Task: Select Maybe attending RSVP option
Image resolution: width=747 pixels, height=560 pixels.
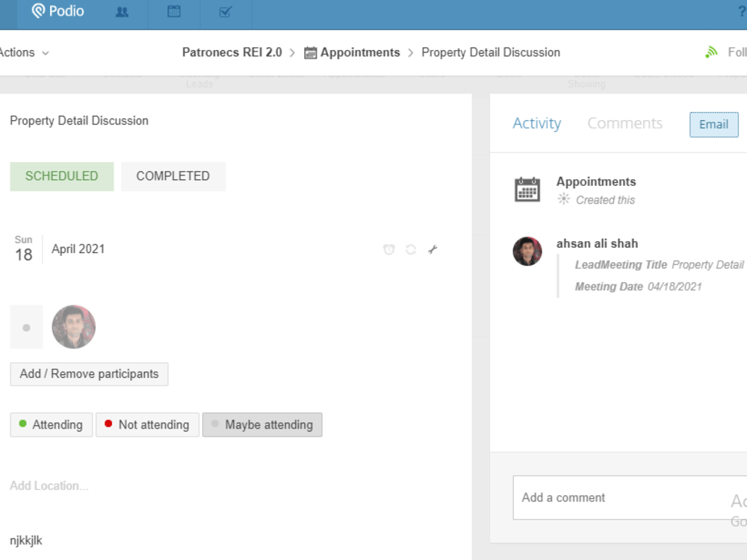Action: click(262, 425)
